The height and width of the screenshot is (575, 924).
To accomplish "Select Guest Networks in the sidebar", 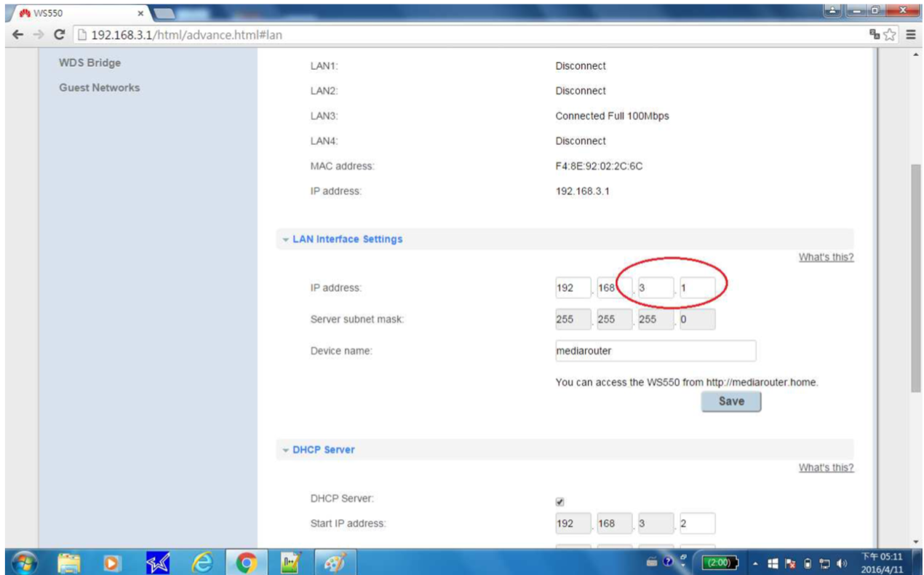I will (99, 87).
